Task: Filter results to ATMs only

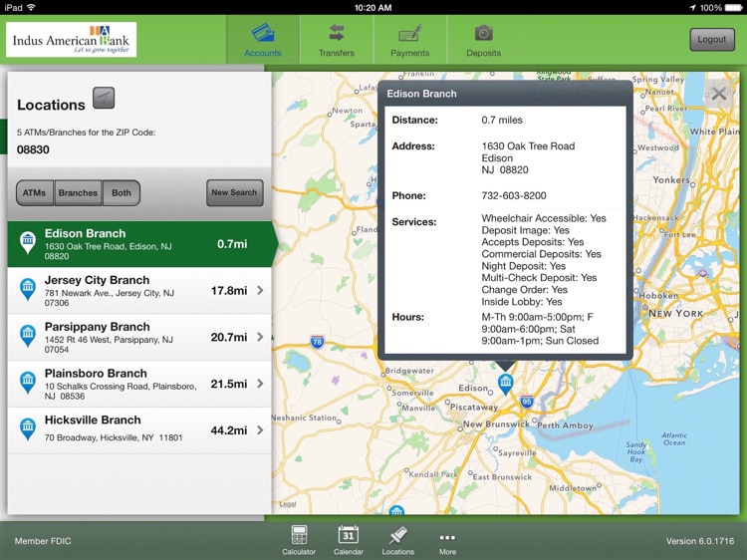Action: 35,192
